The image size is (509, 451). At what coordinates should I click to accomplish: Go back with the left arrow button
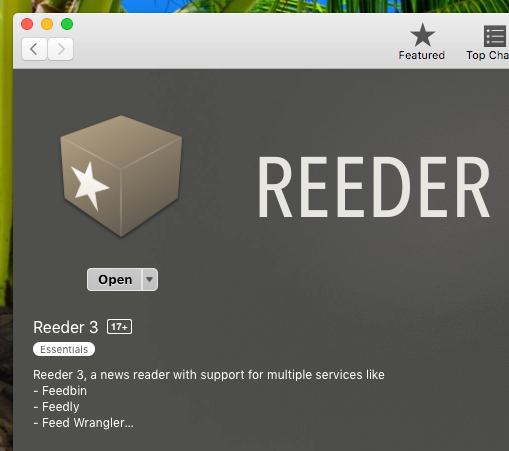click(x=34, y=49)
